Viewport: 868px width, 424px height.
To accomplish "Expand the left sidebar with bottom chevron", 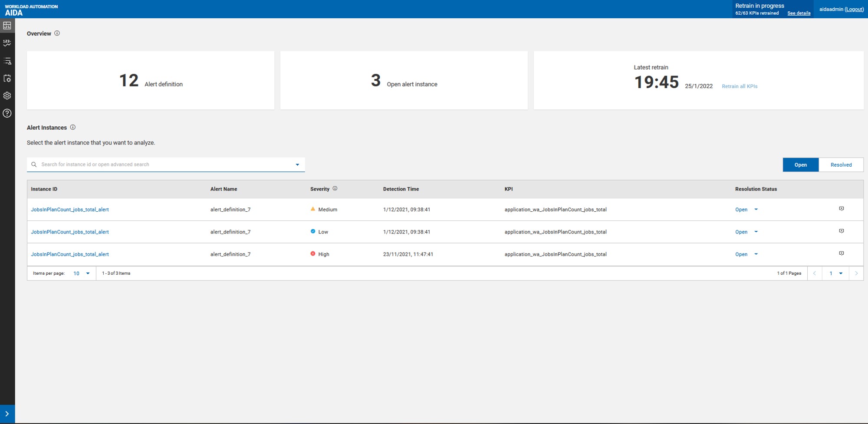I will pyautogui.click(x=7, y=414).
